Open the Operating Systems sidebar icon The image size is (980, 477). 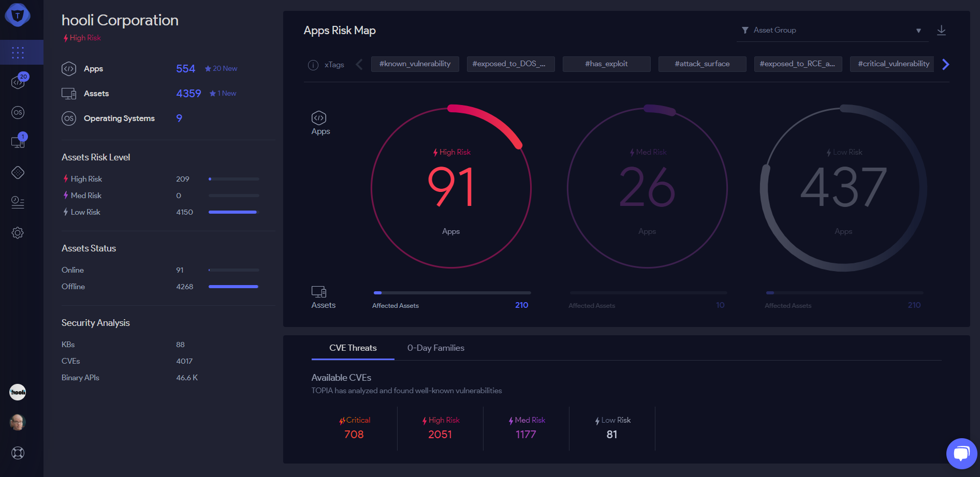18,112
